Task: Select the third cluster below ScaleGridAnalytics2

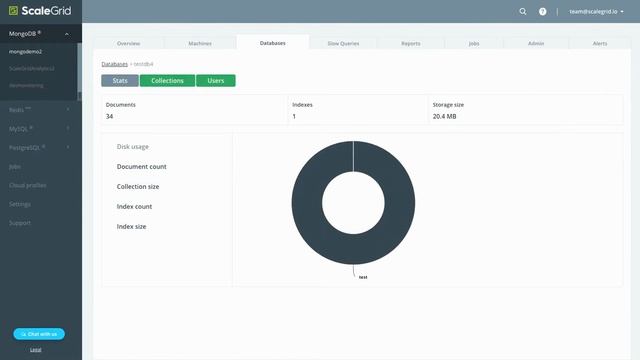Action: (26, 85)
